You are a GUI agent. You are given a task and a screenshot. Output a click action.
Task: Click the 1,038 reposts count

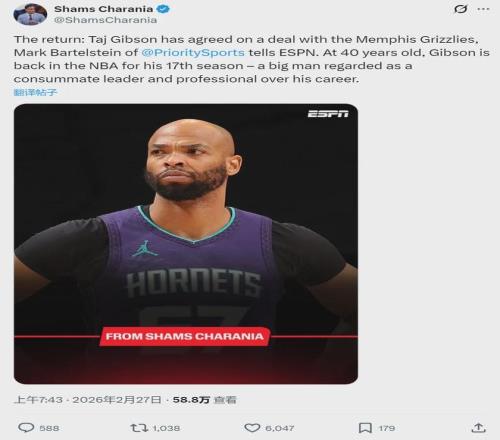coord(166,428)
